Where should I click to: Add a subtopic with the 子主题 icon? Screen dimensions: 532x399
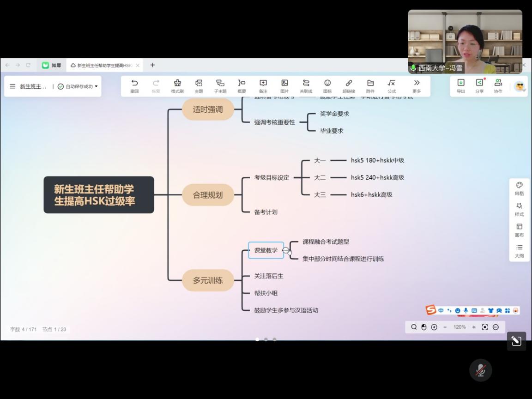(220, 85)
